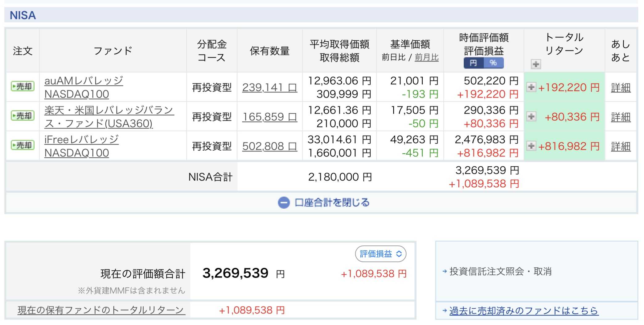Switch valuation display to percent (%)
The height and width of the screenshot is (325, 644).
point(493,63)
